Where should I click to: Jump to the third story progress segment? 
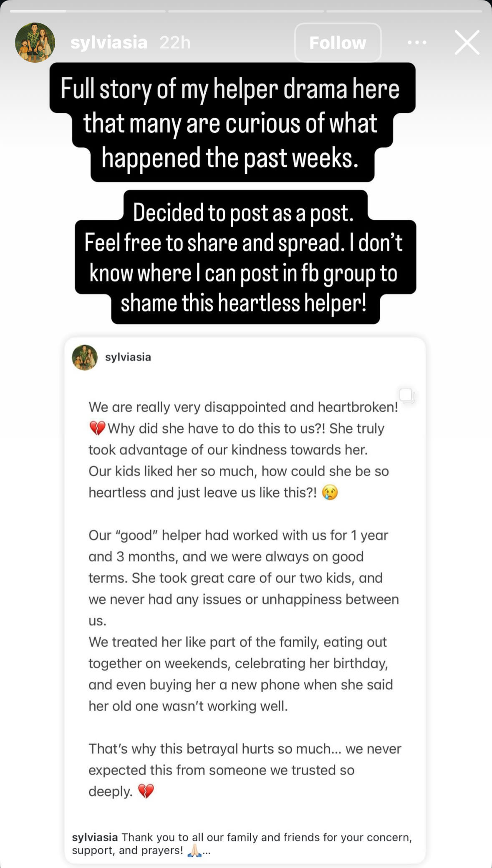[404, 11]
